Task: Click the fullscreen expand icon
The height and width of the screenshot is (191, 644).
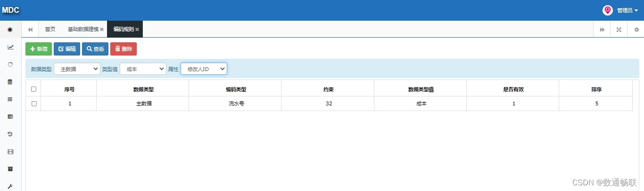Action: coord(619,30)
